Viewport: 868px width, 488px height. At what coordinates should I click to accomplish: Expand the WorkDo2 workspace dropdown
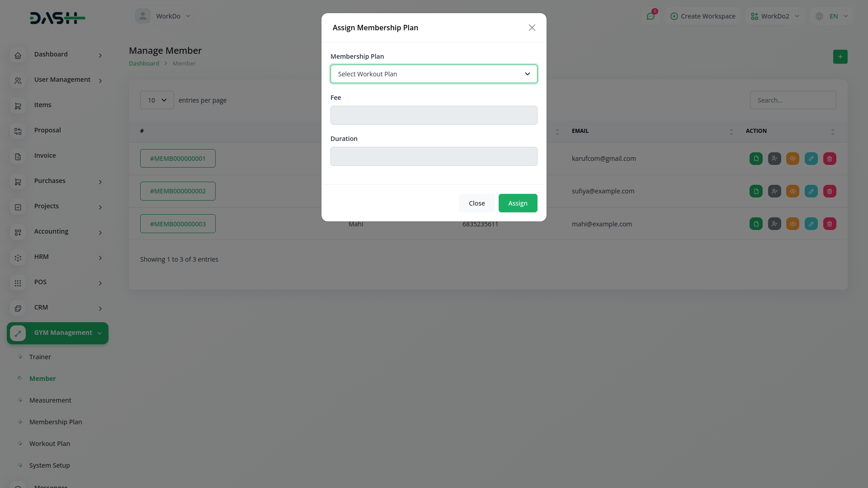click(775, 16)
